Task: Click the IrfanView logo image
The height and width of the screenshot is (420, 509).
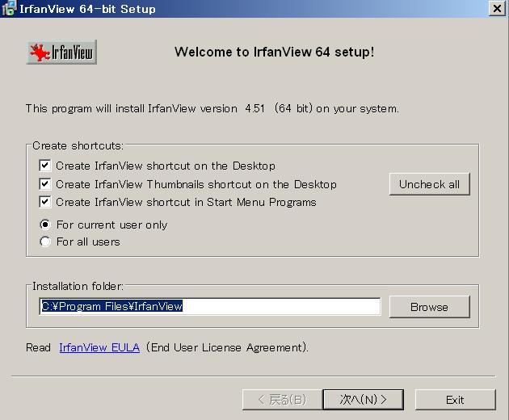Action: pos(62,53)
